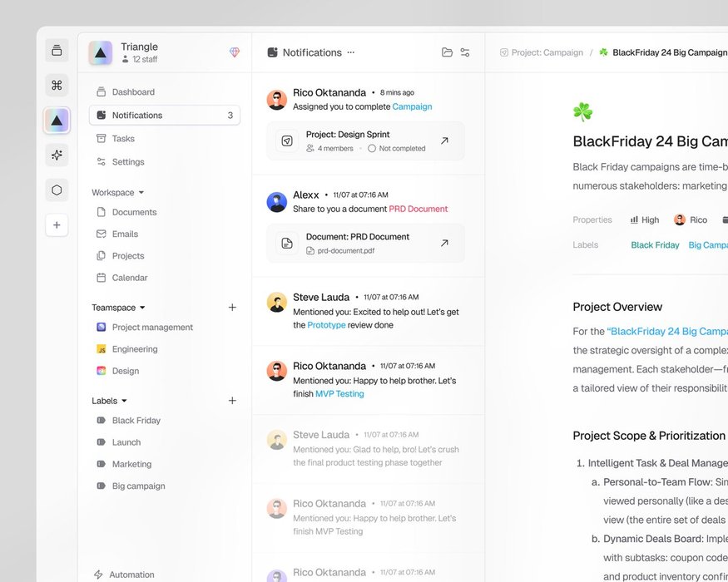Select the Triangle workspace icon in the rail

[x=57, y=121]
